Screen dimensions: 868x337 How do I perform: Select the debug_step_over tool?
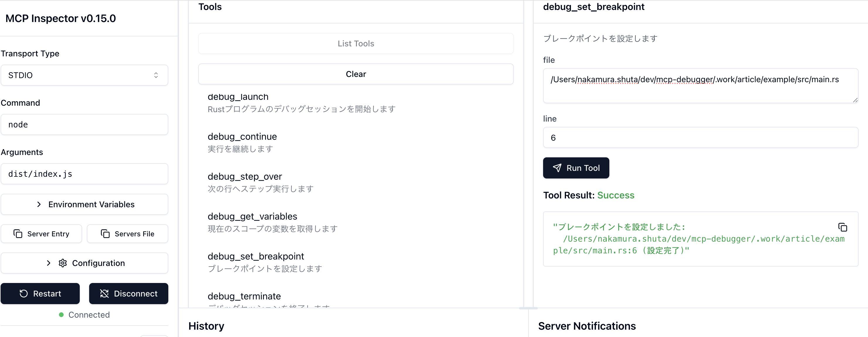click(x=245, y=176)
